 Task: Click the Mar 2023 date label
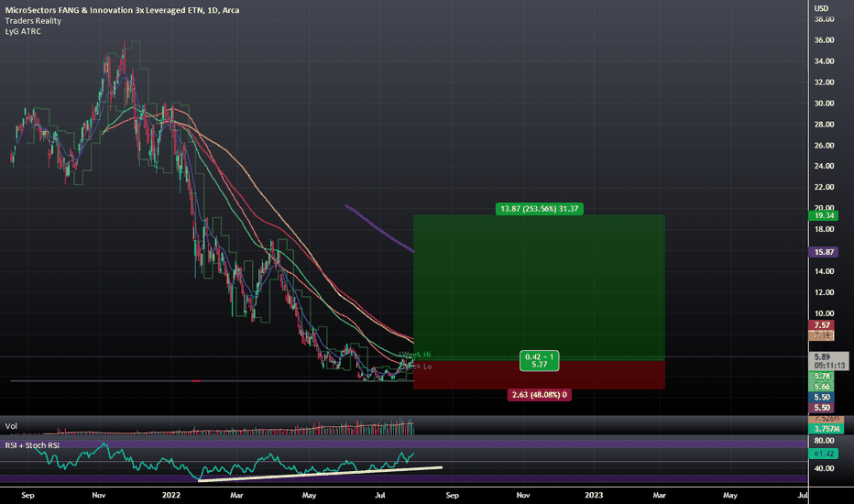[659, 495]
